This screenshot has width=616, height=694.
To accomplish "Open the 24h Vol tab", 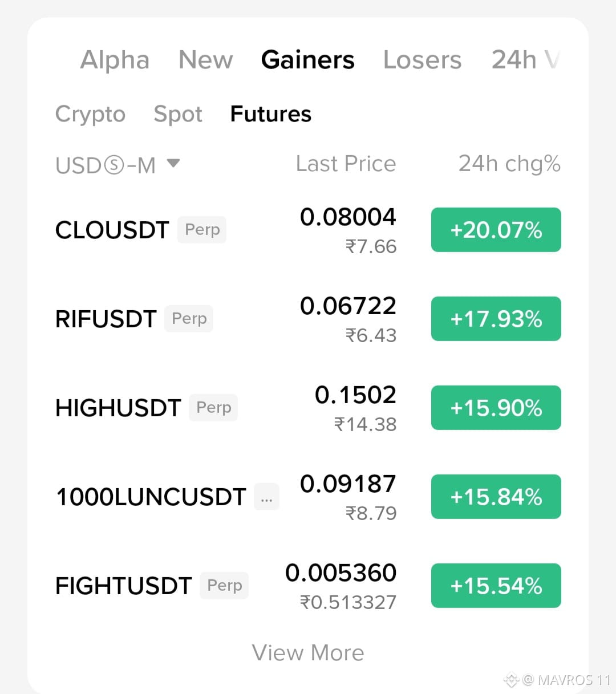I will pyautogui.click(x=525, y=60).
